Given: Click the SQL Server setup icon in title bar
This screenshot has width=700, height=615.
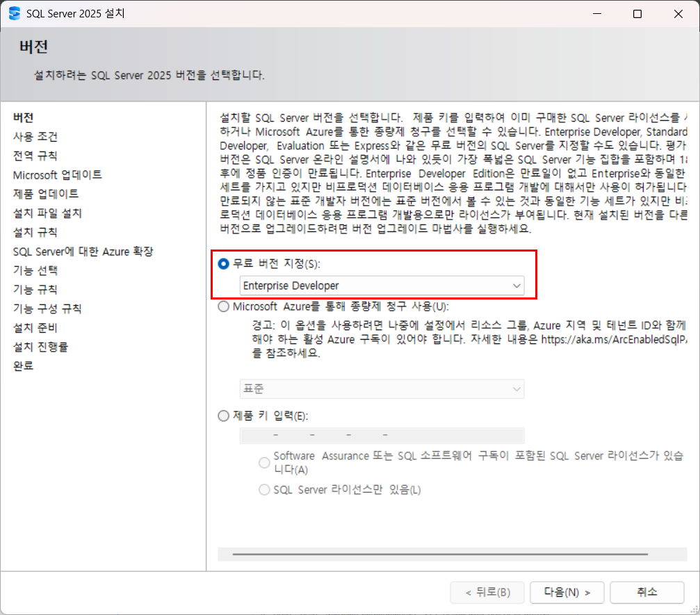Looking at the screenshot, I should pos(15,14).
